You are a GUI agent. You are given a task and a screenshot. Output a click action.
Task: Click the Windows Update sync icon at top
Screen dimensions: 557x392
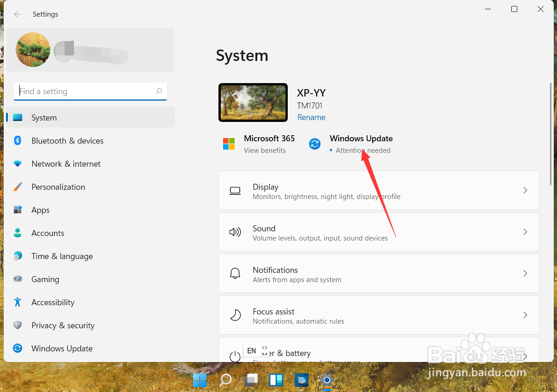pyautogui.click(x=315, y=144)
